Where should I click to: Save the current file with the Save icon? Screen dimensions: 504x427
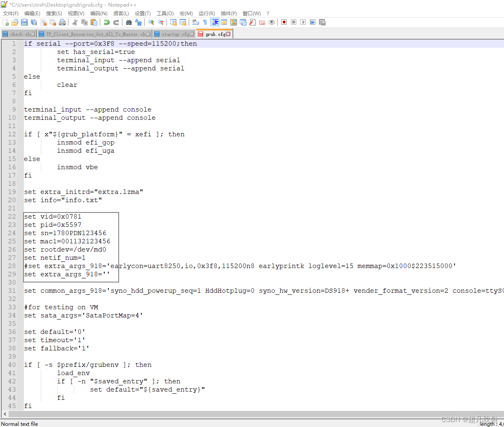[x=24, y=22]
